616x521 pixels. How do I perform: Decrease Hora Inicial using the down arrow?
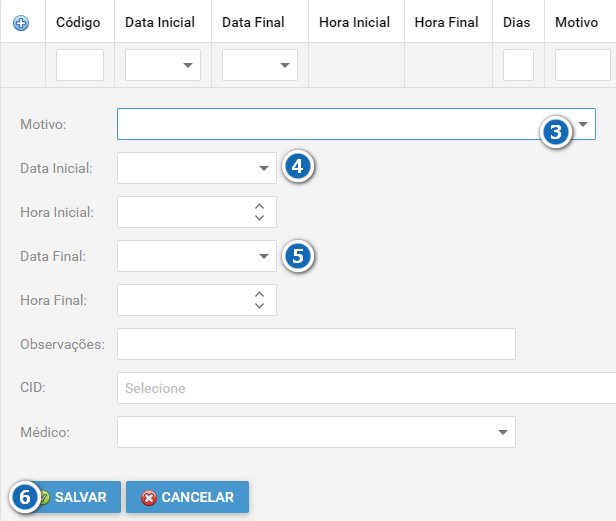(x=259, y=218)
